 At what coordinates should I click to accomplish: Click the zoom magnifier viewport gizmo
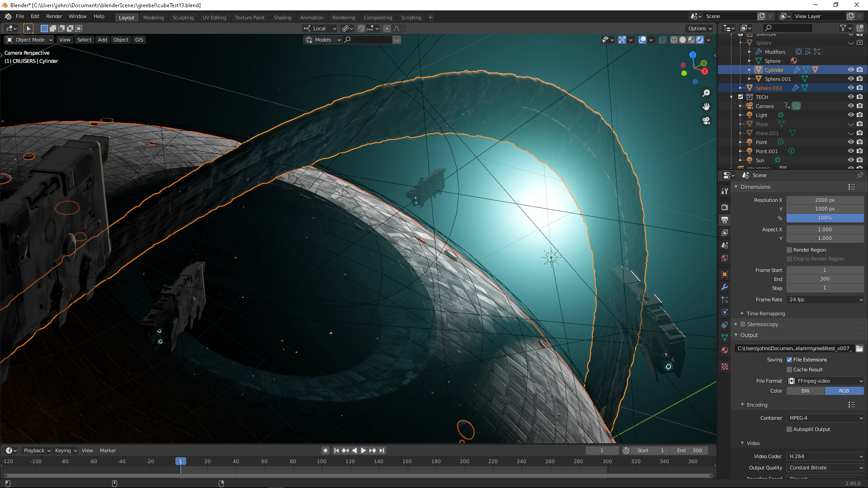pyautogui.click(x=706, y=93)
